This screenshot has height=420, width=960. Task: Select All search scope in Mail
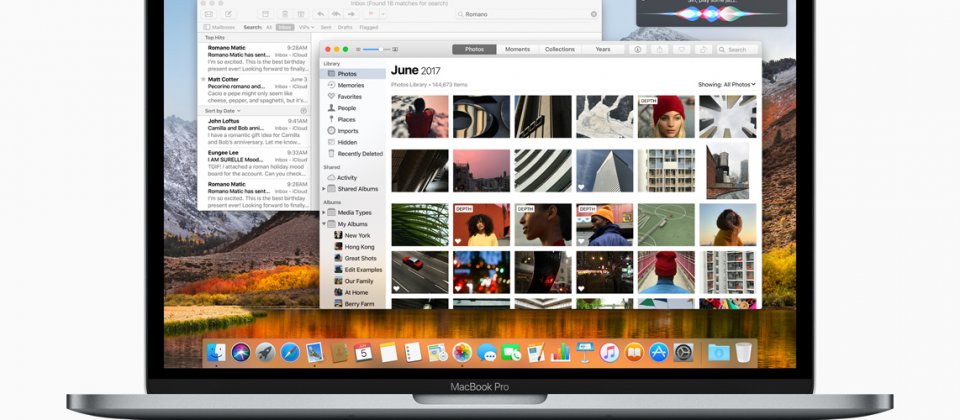pos(269,28)
